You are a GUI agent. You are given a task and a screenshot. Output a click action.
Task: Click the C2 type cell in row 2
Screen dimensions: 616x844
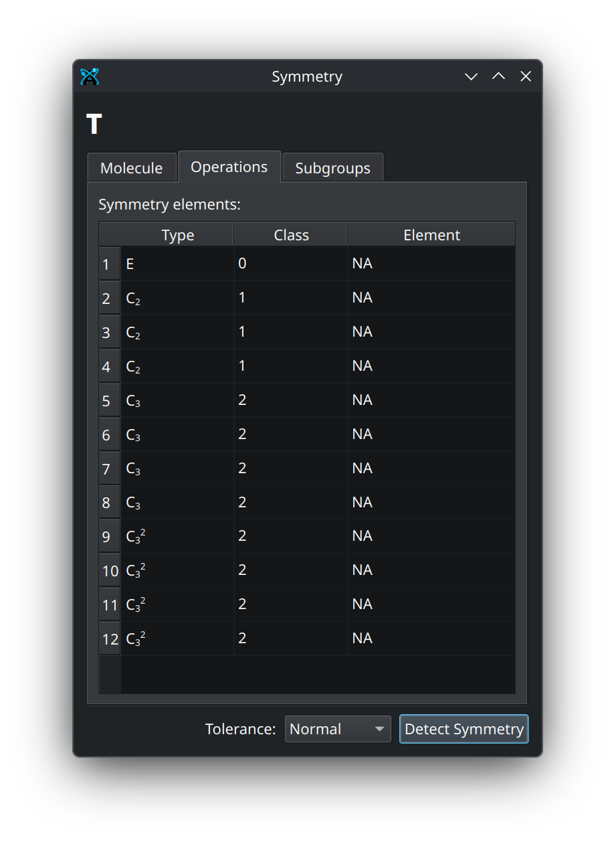pyautogui.click(x=177, y=298)
